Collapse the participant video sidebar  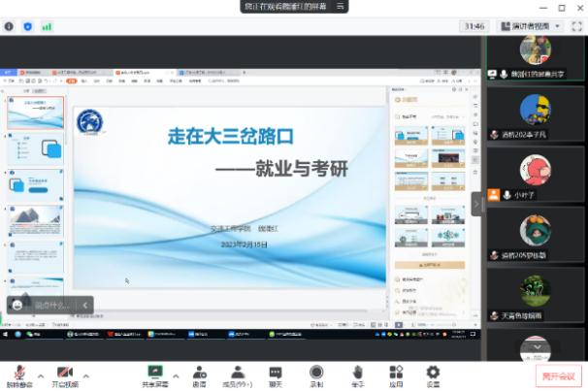pyautogui.click(x=476, y=203)
